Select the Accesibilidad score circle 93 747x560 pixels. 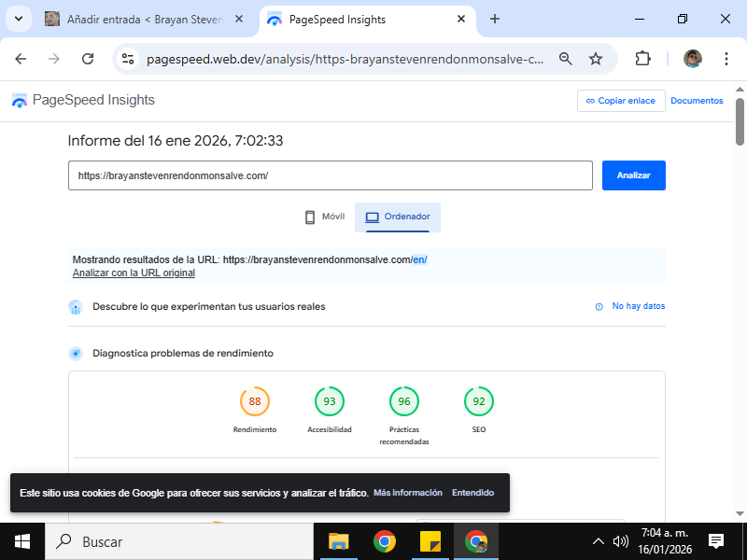(x=330, y=401)
